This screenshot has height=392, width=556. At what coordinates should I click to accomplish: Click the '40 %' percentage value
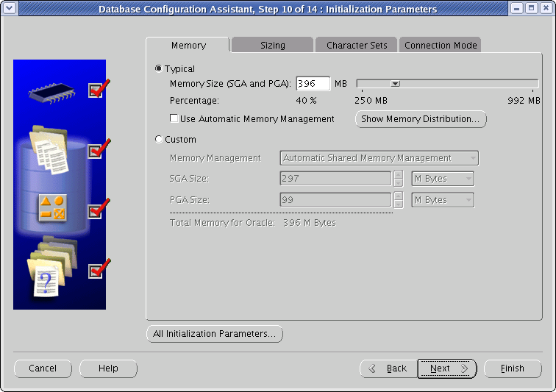[307, 101]
